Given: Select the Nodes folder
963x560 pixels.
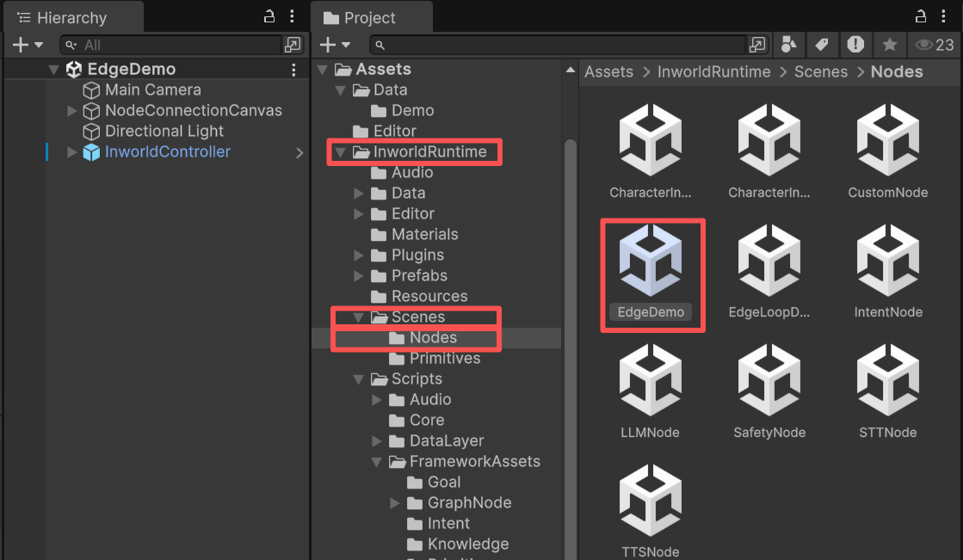Looking at the screenshot, I should pos(433,338).
